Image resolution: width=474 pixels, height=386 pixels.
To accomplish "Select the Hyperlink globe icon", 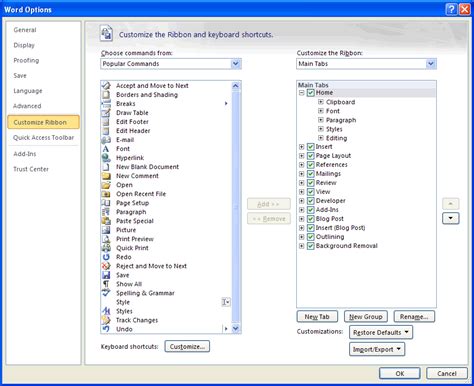I will 106,158.
